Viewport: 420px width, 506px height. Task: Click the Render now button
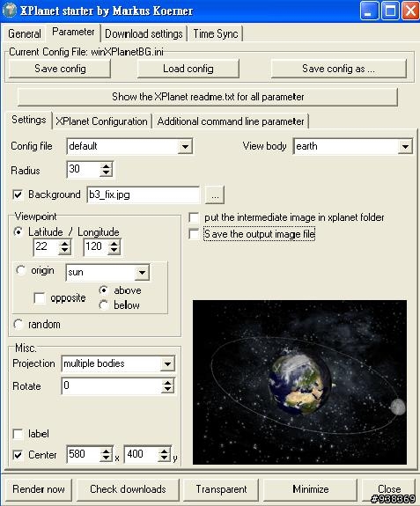[x=39, y=489]
